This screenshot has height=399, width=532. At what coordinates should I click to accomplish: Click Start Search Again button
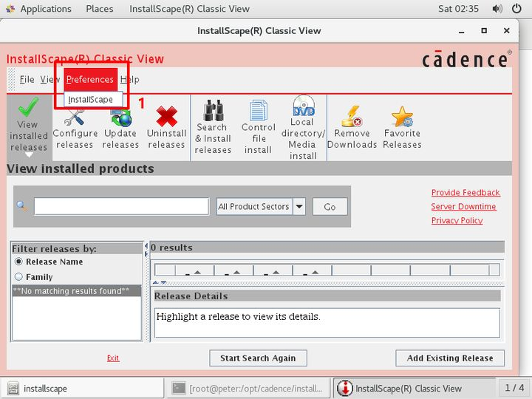(x=258, y=358)
